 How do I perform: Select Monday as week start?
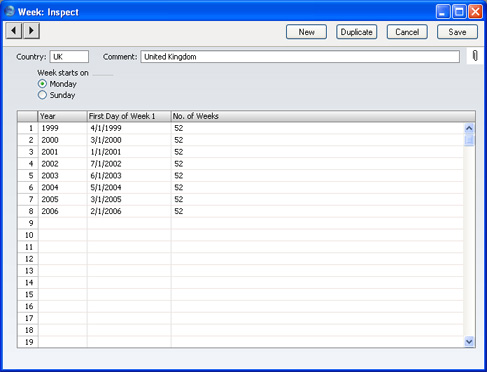42,84
